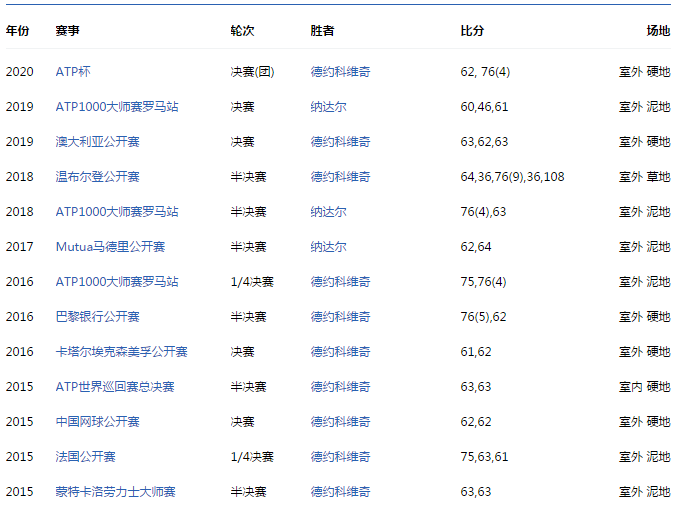Click winner 纳达尔 in Mutua马德里公开赛 row
The width and height of the screenshot is (698, 505).
(x=329, y=247)
